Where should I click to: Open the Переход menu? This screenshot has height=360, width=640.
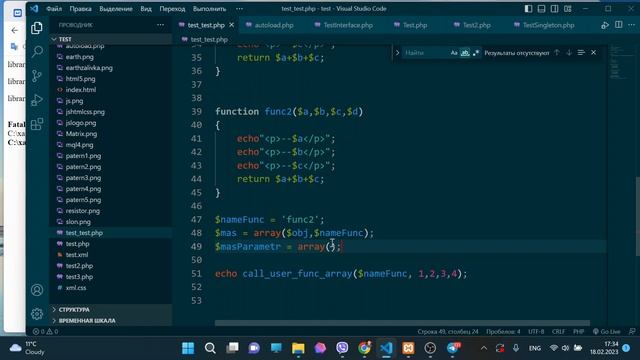[x=172, y=9]
